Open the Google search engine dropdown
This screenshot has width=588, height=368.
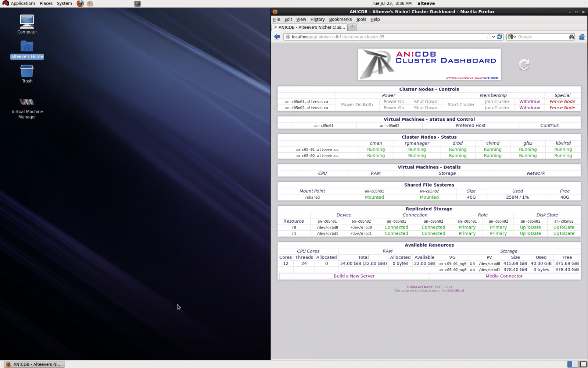click(512, 37)
